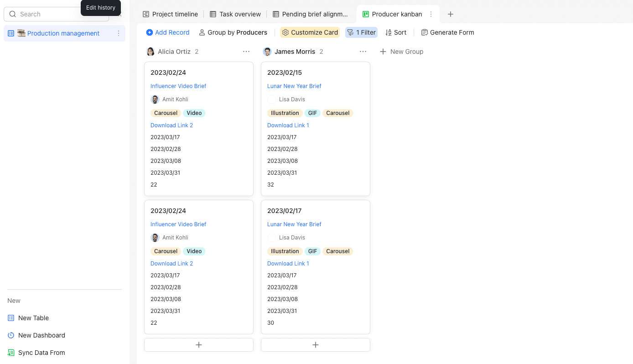Open card dated 2023/02/15

coord(316,129)
